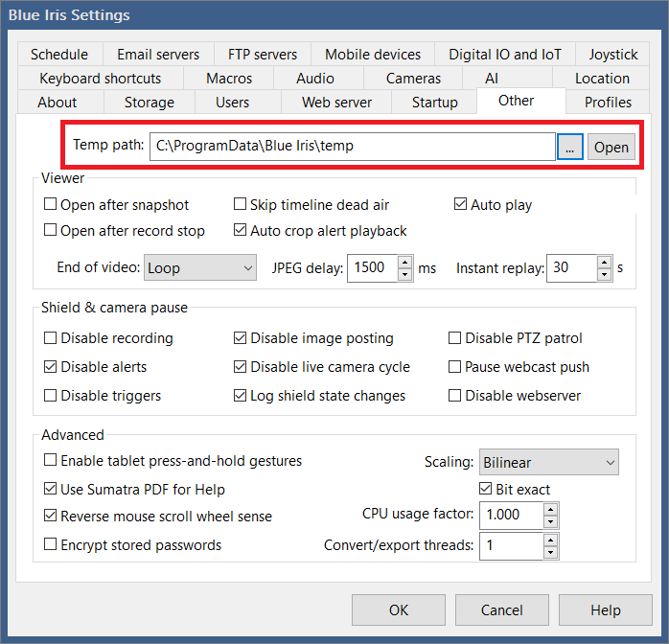Open the Keyboard shortcuts tab

click(101, 78)
